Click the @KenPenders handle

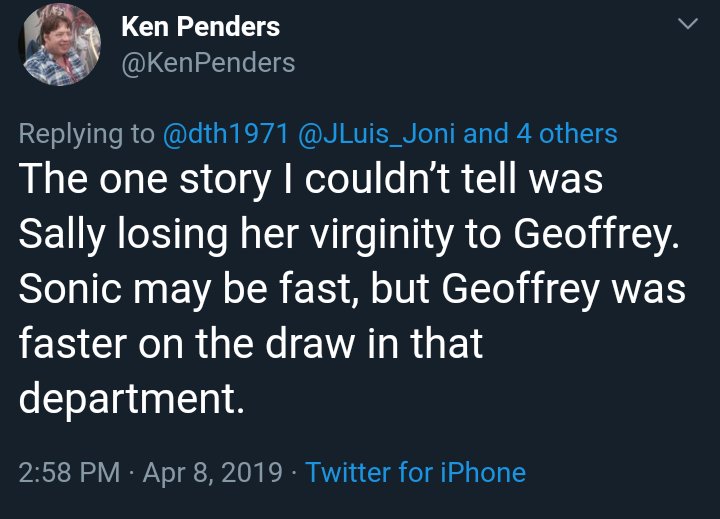click(x=208, y=62)
